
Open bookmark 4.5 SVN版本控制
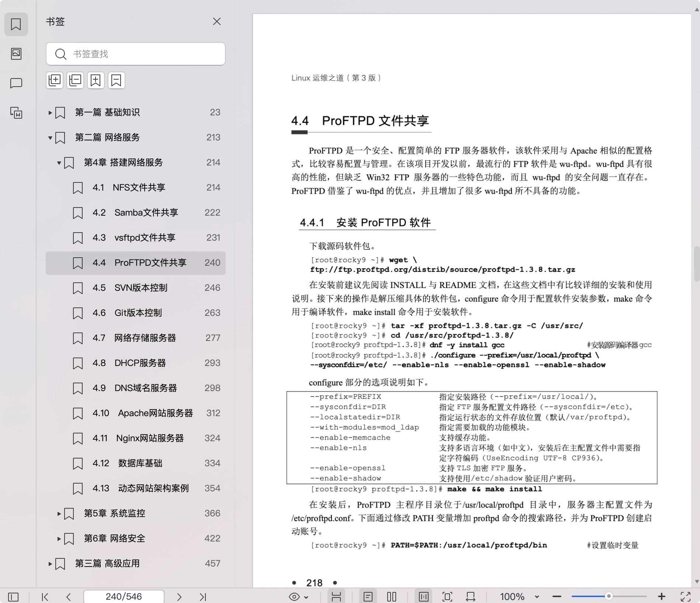coord(136,288)
